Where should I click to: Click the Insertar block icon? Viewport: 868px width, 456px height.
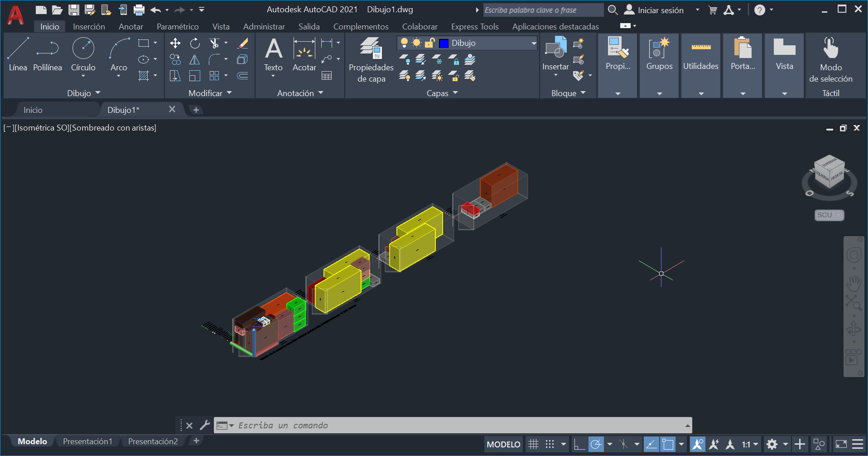coord(555,50)
